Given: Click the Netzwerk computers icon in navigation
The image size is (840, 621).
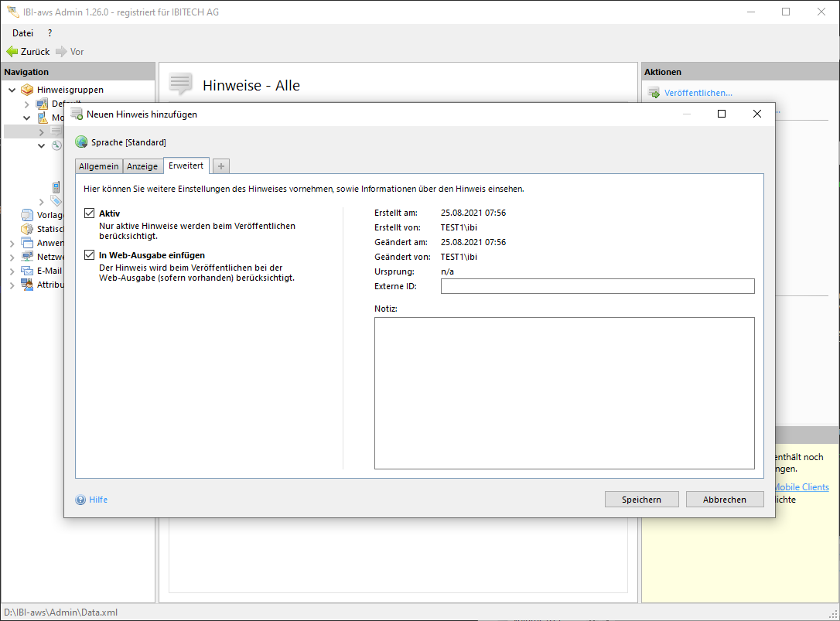Looking at the screenshot, I should tap(27, 257).
